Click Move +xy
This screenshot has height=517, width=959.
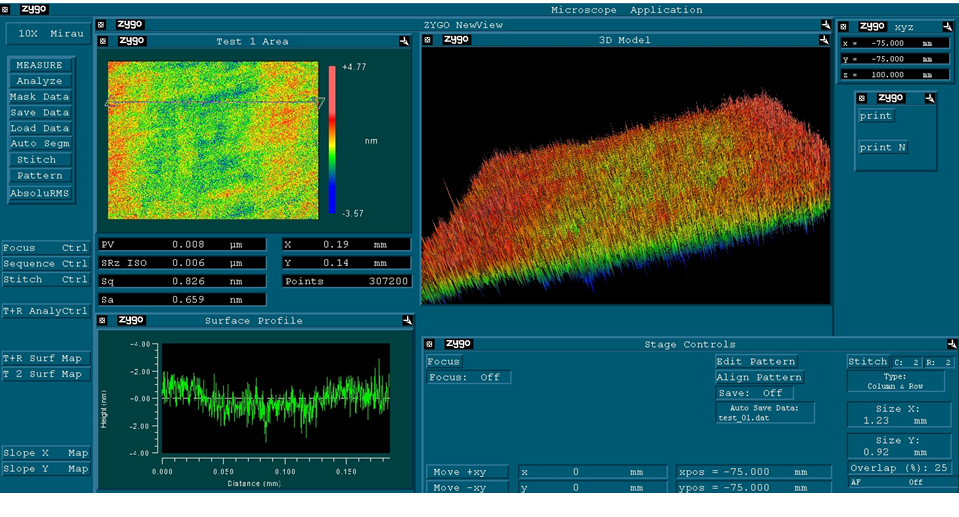click(x=467, y=472)
